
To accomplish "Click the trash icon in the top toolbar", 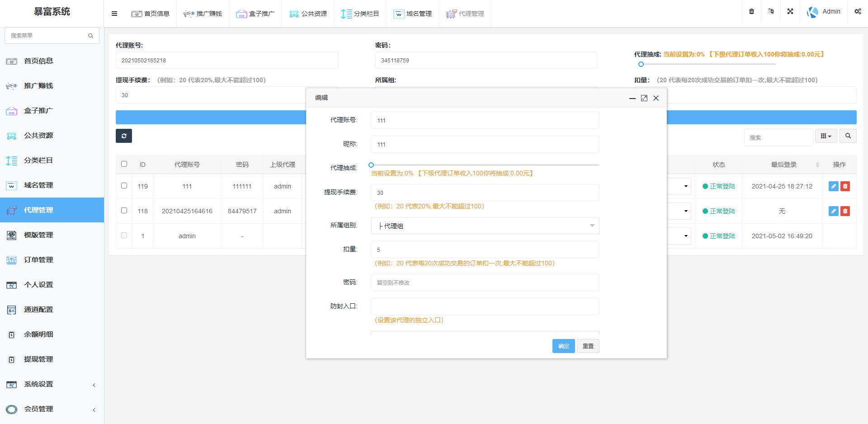I will click(x=751, y=11).
